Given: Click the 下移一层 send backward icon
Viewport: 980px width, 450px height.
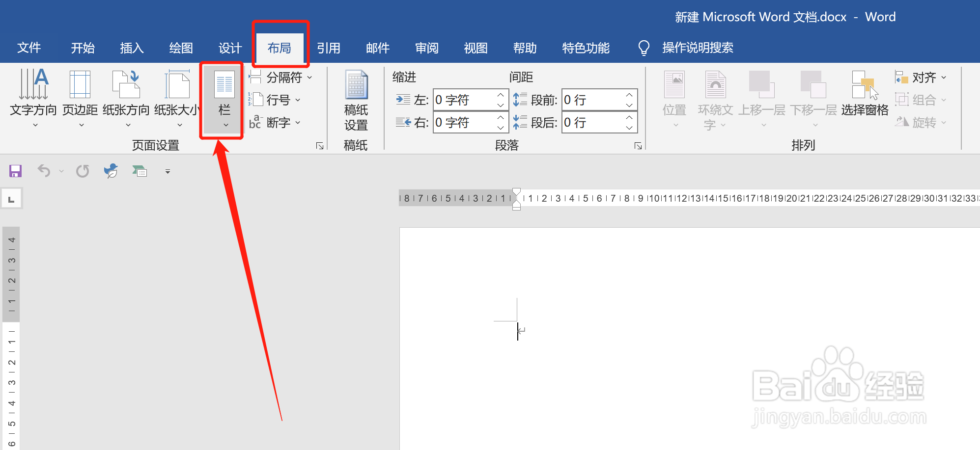Looking at the screenshot, I should (813, 98).
